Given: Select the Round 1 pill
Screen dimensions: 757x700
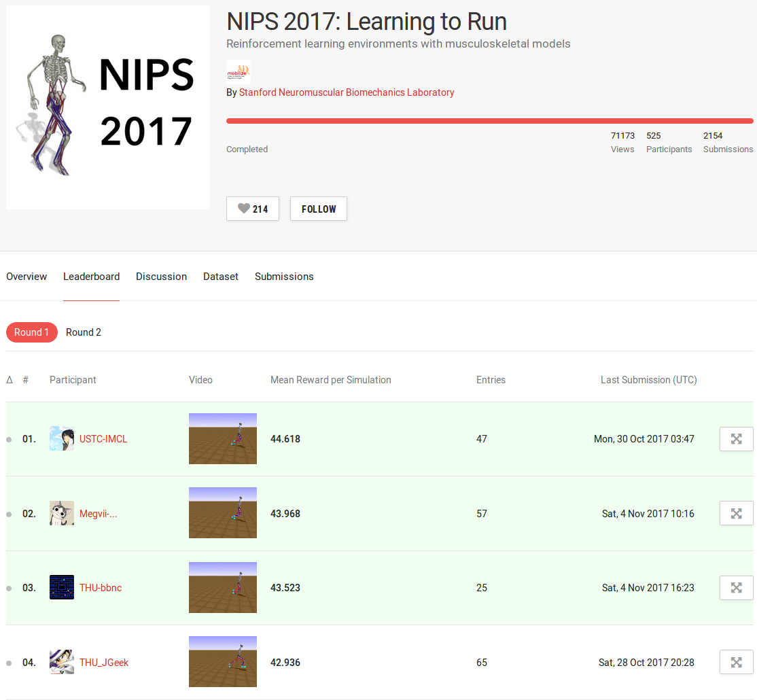Looking at the screenshot, I should coord(32,332).
